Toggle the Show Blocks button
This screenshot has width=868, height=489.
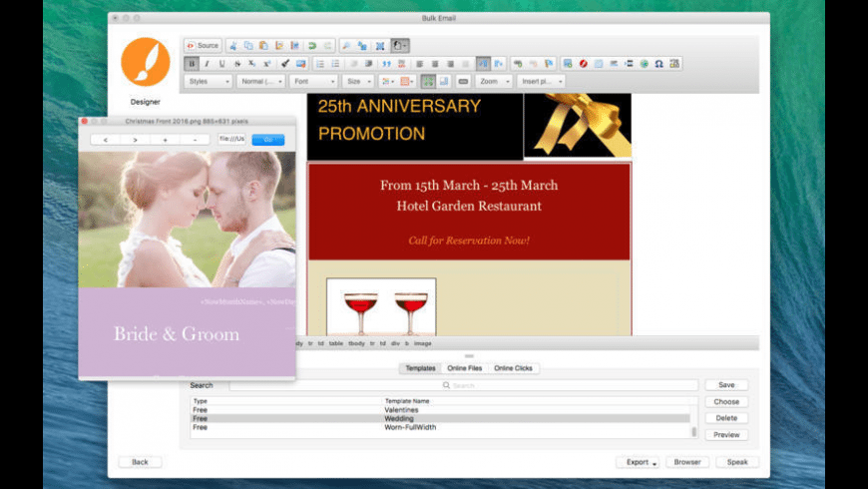[x=443, y=82]
